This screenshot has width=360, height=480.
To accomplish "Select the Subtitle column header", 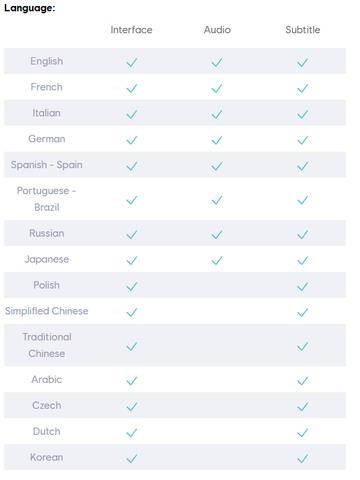I will pyautogui.click(x=303, y=30).
